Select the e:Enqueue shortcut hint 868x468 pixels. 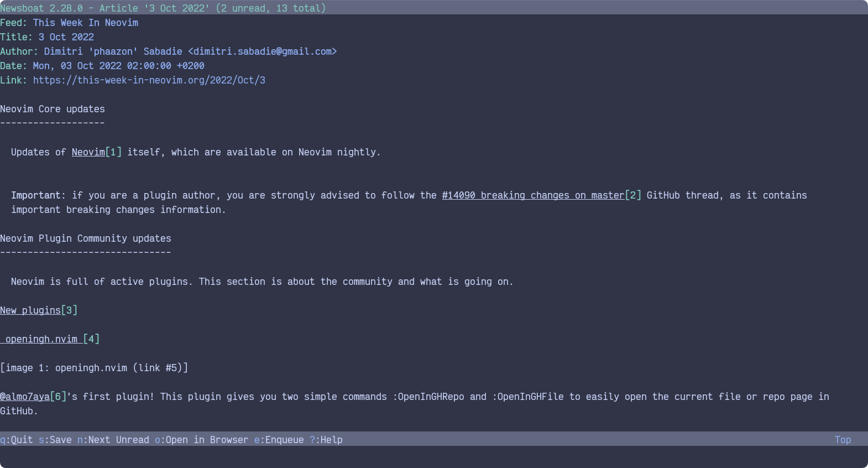click(279, 440)
